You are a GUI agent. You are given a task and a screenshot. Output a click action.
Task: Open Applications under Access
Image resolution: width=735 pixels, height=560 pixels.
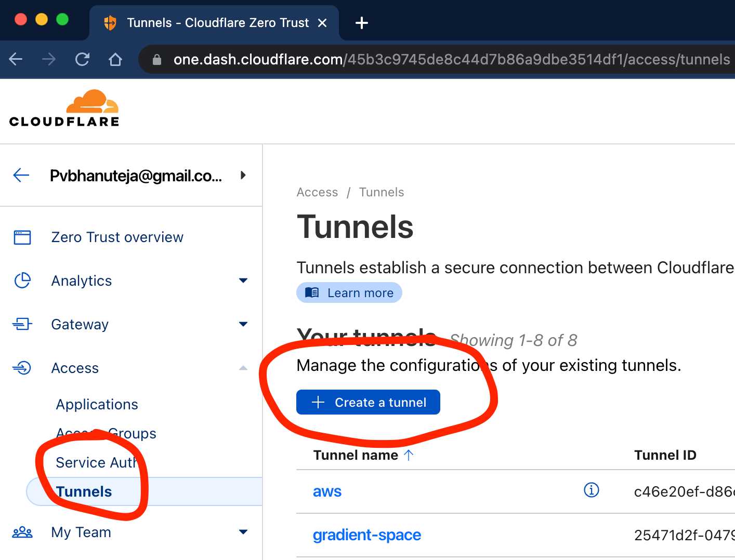pos(97,405)
